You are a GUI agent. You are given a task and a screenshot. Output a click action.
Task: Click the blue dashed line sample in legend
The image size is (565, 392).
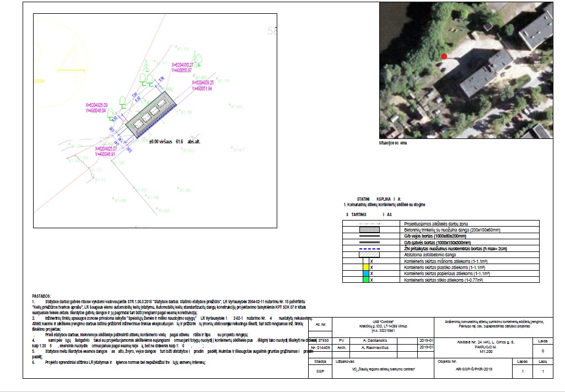pyautogui.click(x=369, y=249)
